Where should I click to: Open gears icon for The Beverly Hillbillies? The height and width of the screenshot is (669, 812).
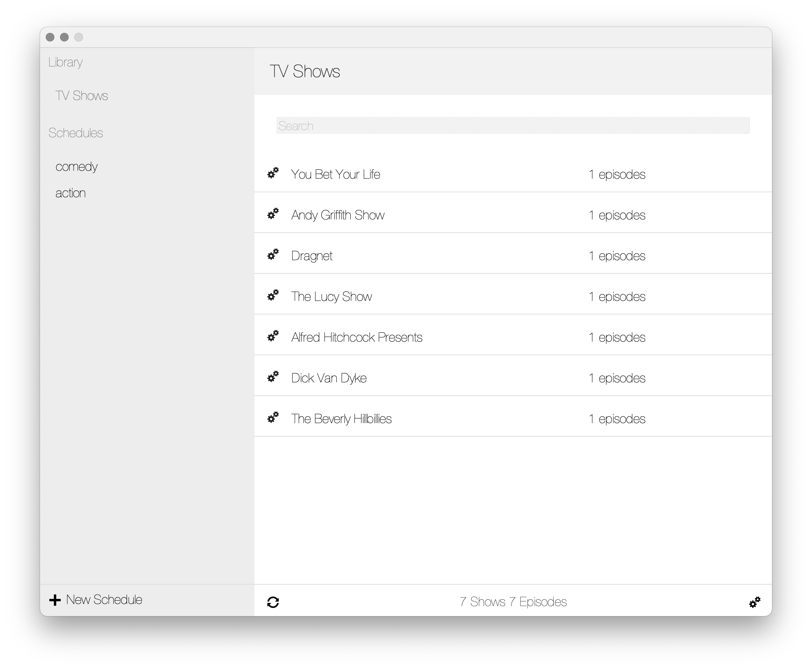pyautogui.click(x=273, y=417)
